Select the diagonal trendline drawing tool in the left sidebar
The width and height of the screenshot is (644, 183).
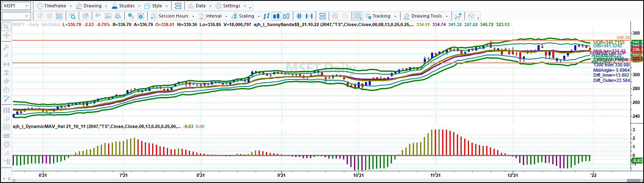coord(6,55)
